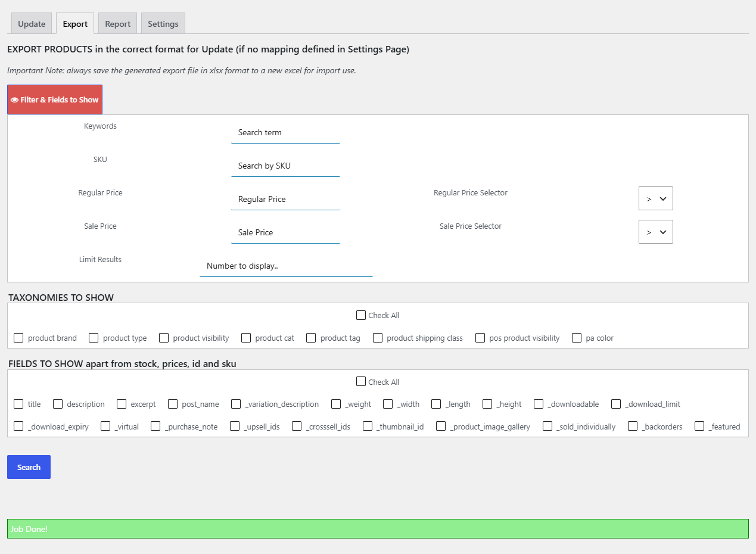
Task: Tick the _downloadable checkbox
Action: point(539,404)
